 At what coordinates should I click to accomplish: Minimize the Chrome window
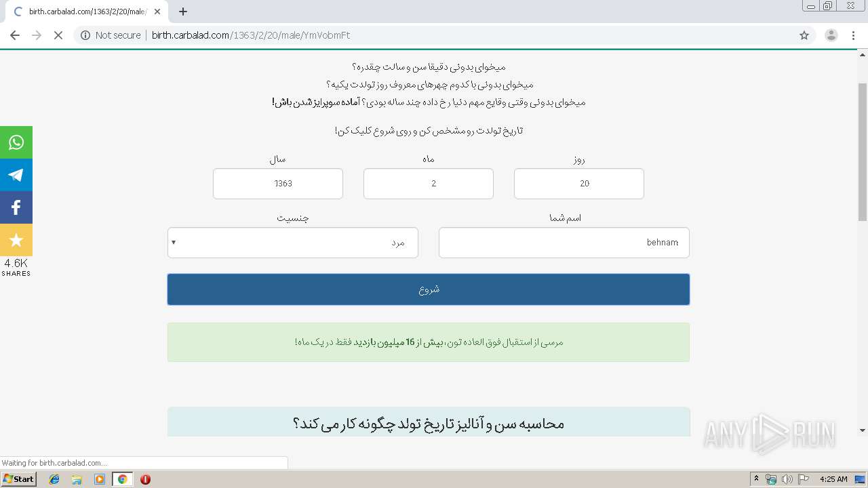(x=810, y=6)
